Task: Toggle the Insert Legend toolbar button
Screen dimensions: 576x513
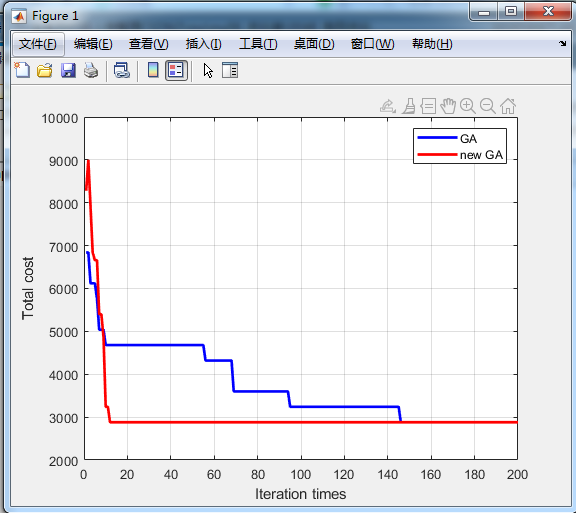Action: coord(176,70)
